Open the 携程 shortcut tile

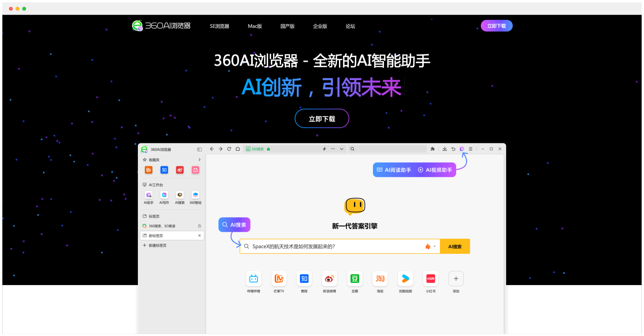[x=304, y=279]
